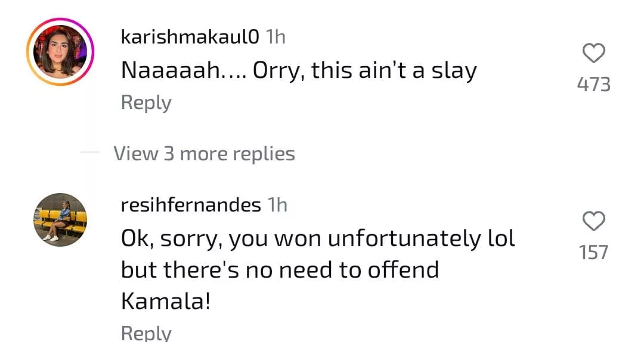Screen dimensions: 644x342
Task: Click the word "Kamala!" in the comment
Action: (166, 301)
